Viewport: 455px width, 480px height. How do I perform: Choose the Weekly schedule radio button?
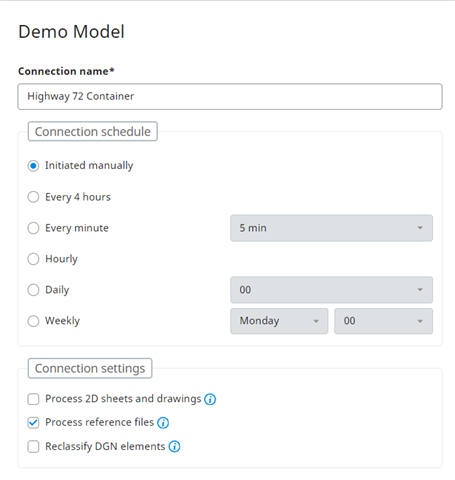click(33, 321)
